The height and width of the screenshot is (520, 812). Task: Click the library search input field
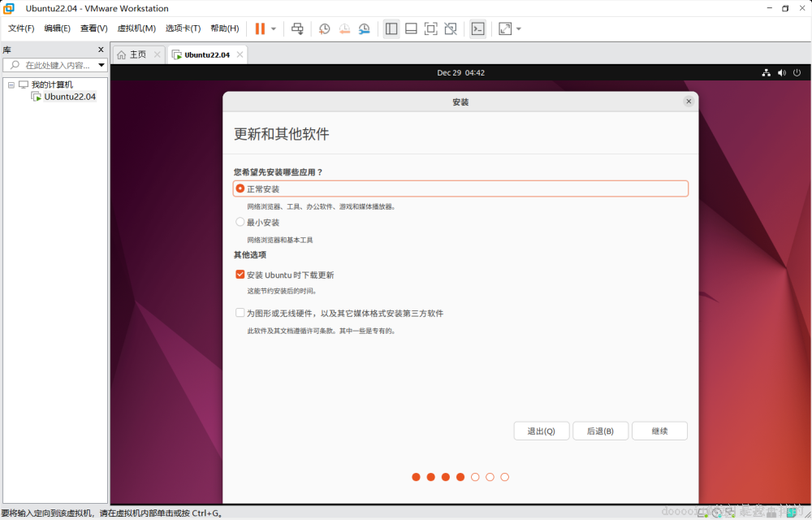point(50,64)
